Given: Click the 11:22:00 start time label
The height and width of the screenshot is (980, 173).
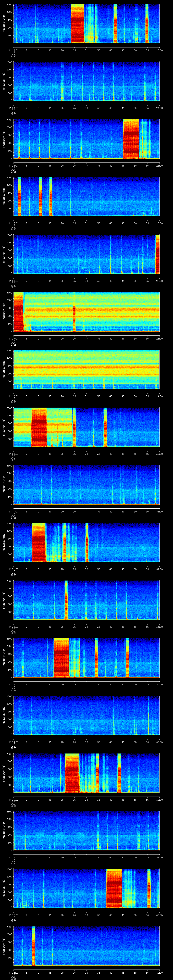Looking at the screenshot, I should 13,50.
